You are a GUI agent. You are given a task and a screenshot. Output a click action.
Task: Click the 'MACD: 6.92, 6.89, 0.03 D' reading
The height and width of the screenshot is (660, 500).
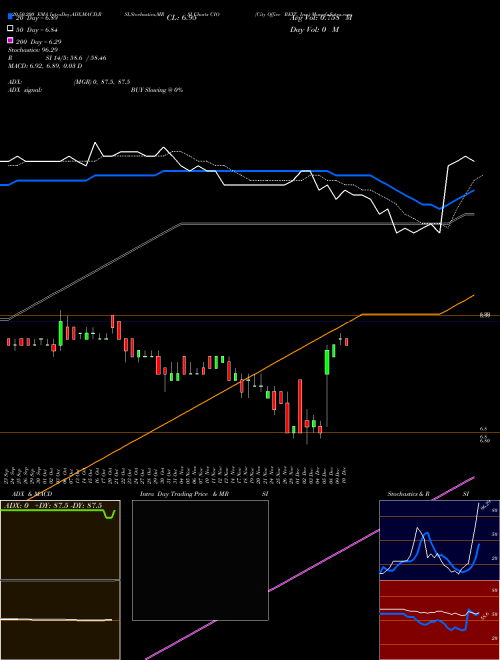[x=45, y=66]
